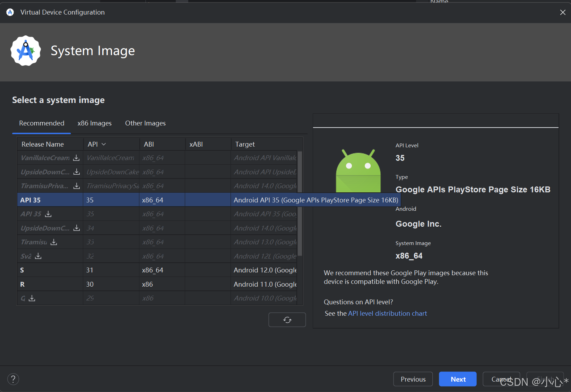Image resolution: width=571 pixels, height=392 pixels.
Task: Go back with Previous button
Action: pos(413,379)
